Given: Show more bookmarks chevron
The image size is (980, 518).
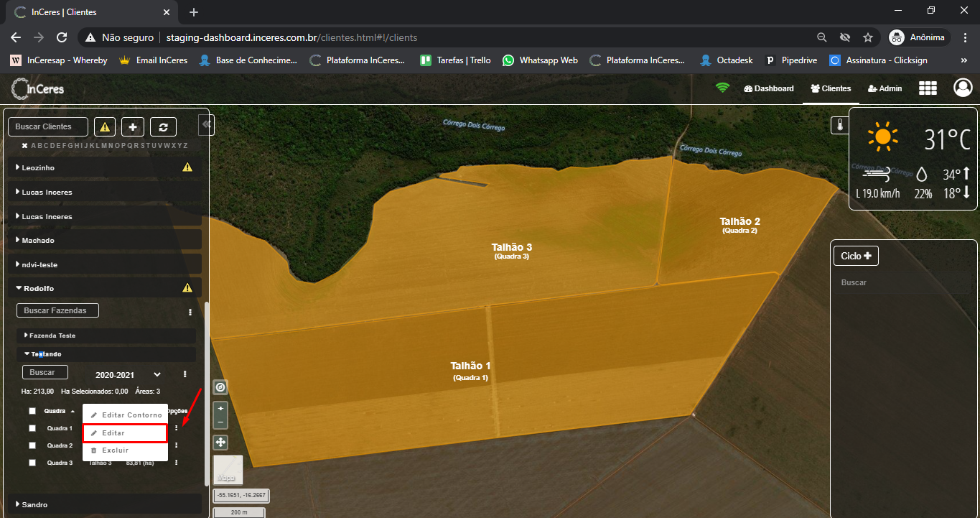Looking at the screenshot, I should coord(963,60).
